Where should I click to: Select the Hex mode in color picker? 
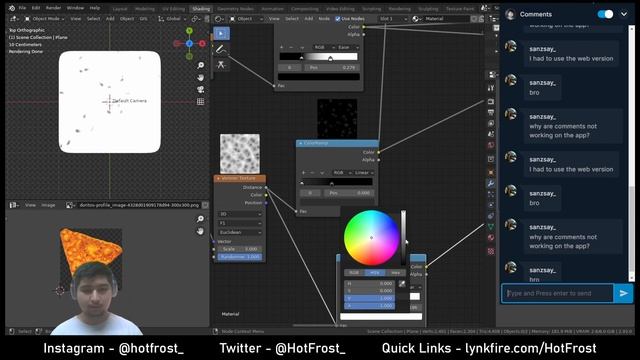point(395,272)
